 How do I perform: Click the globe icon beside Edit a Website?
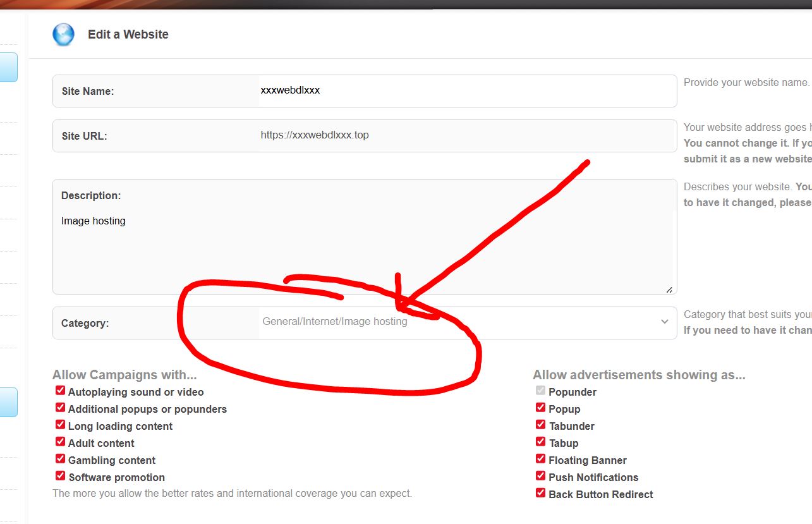(x=63, y=35)
